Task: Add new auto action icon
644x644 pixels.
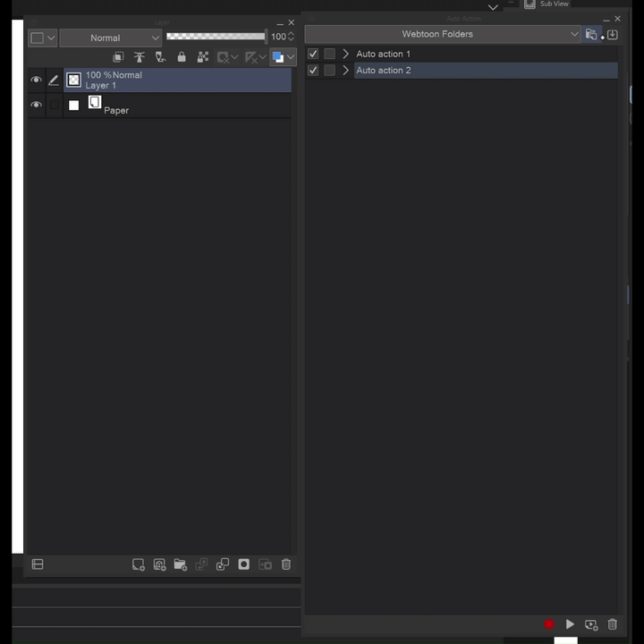Action: [x=591, y=624]
